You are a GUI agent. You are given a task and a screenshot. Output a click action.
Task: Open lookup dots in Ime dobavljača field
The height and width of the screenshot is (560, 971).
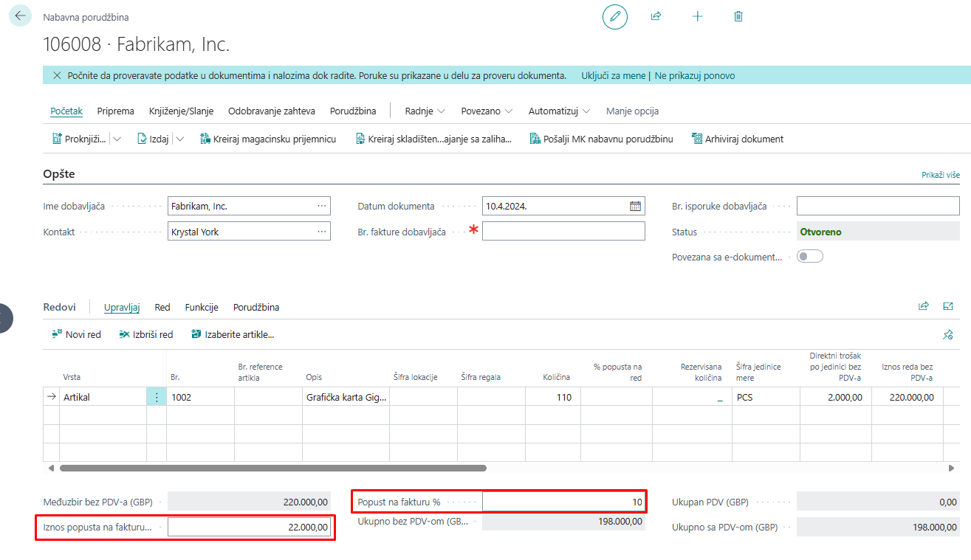[321, 207]
